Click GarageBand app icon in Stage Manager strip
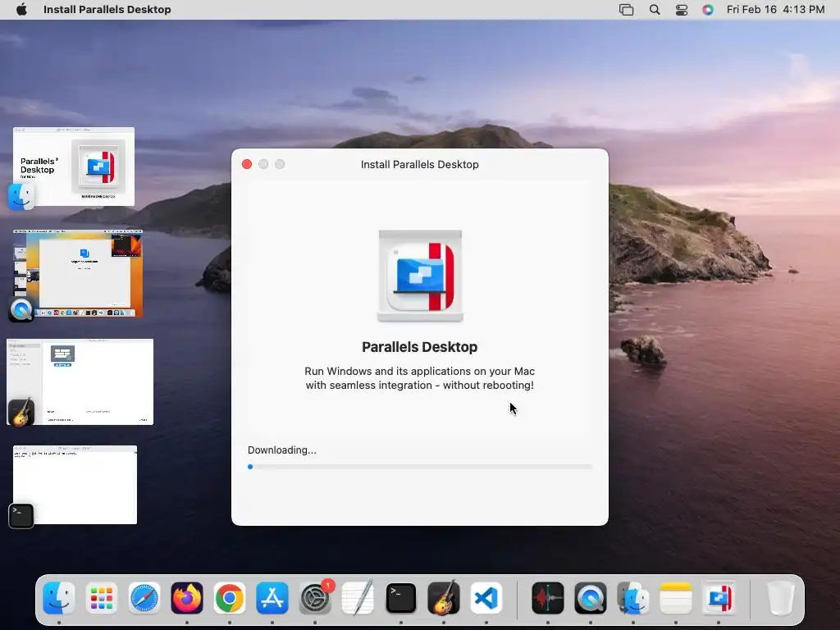Viewport: 840px width, 630px height. click(21, 412)
